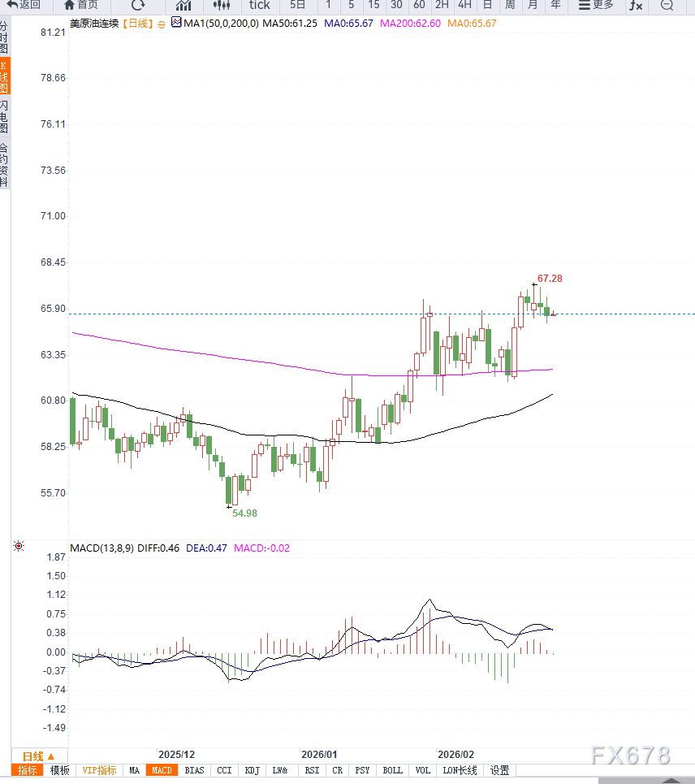Open the 设置 indicator settings

499,770
